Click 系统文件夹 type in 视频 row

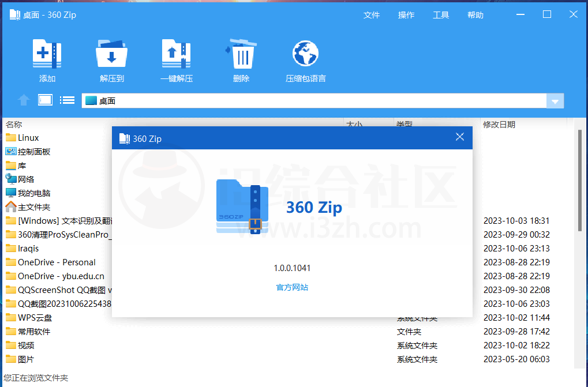(x=417, y=345)
